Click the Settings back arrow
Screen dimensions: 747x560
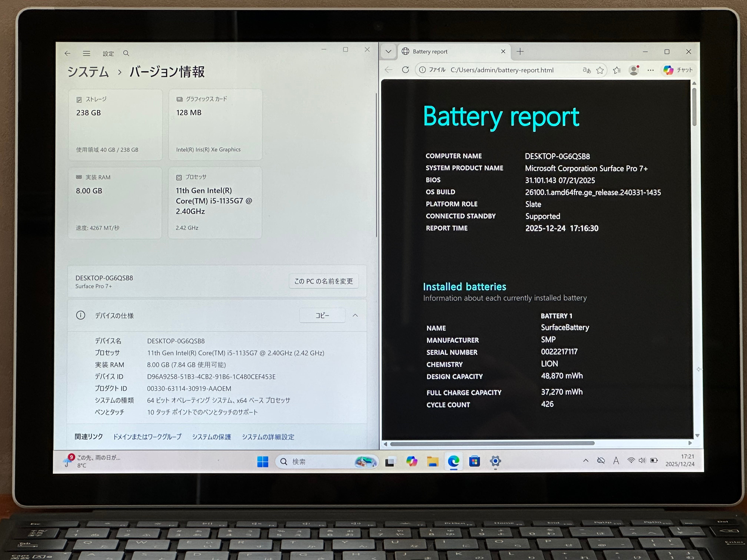click(67, 53)
